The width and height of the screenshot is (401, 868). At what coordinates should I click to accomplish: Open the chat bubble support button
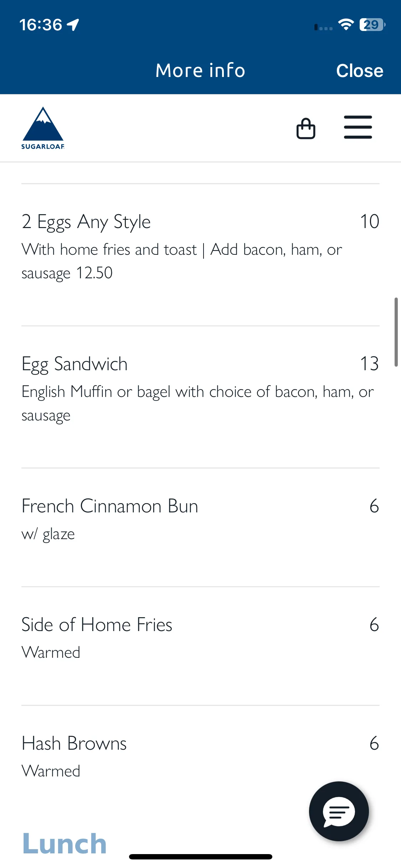coord(339,811)
